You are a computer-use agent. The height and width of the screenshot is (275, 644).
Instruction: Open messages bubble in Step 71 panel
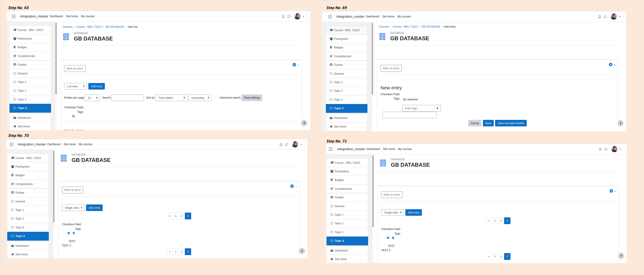click(x=606, y=149)
